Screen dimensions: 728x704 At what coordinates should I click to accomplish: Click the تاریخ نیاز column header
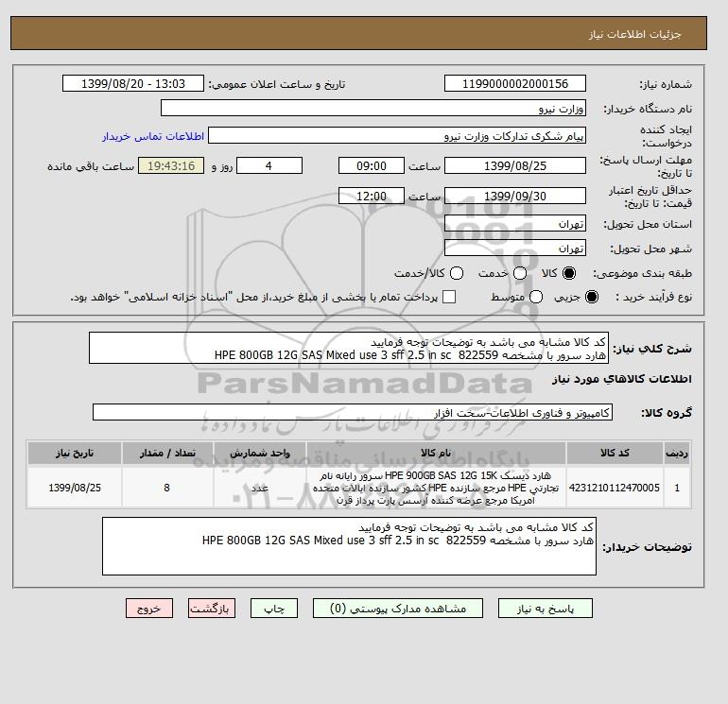[x=75, y=453]
